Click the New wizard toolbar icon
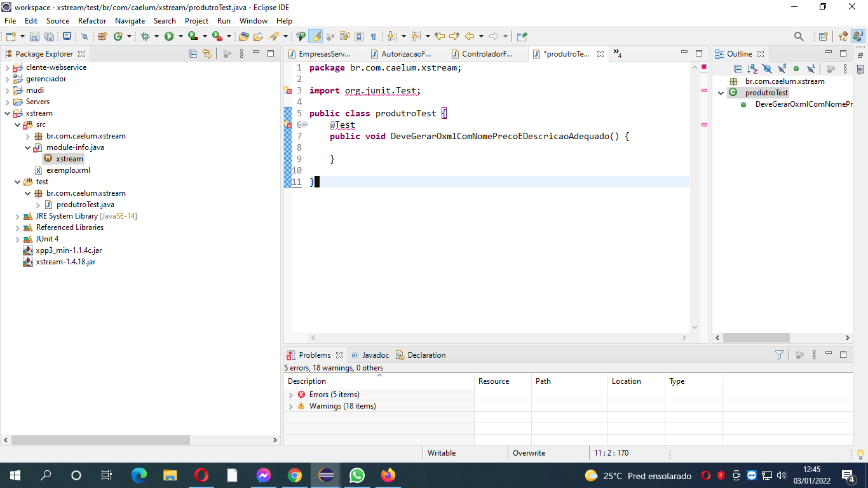 (11, 36)
